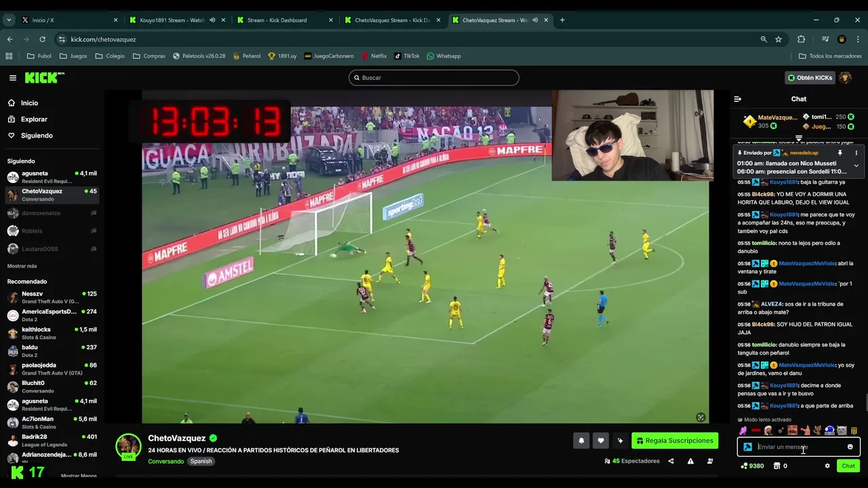This screenshot has width=868, height=488.
Task: Open the emoji picker in chat
Action: (x=850, y=447)
